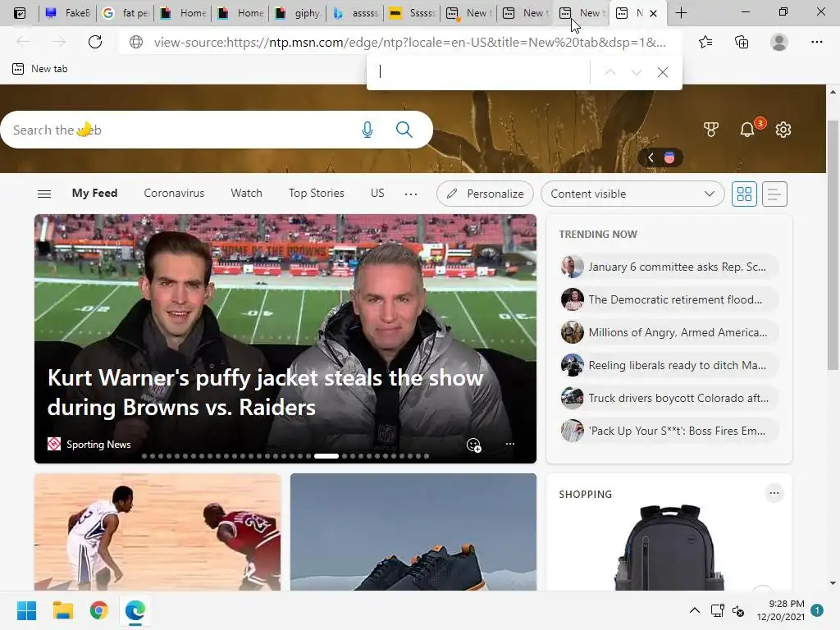Open 'Pack Up Your S**t' trending item
This screenshot has height=630, width=840.
click(669, 431)
